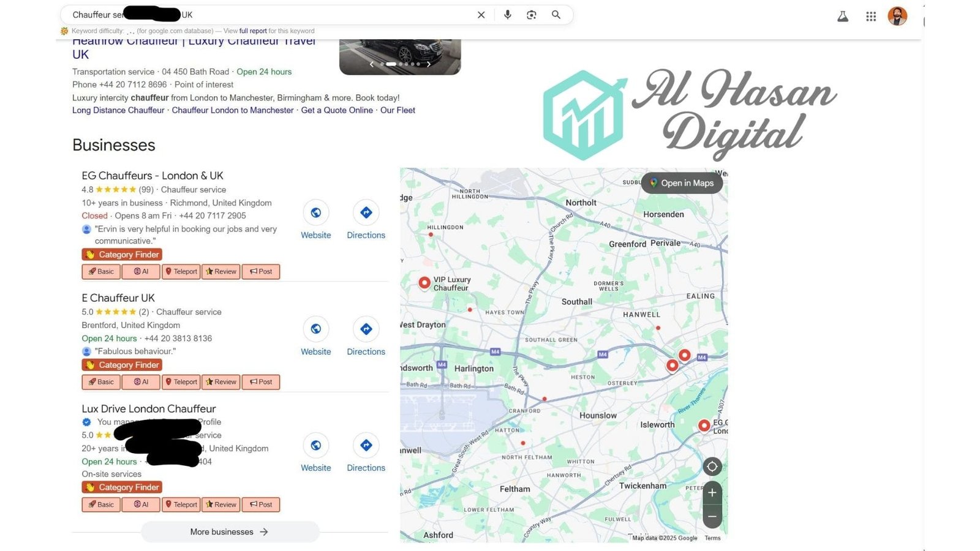Get directions to E Chauffeur UK

(x=366, y=329)
